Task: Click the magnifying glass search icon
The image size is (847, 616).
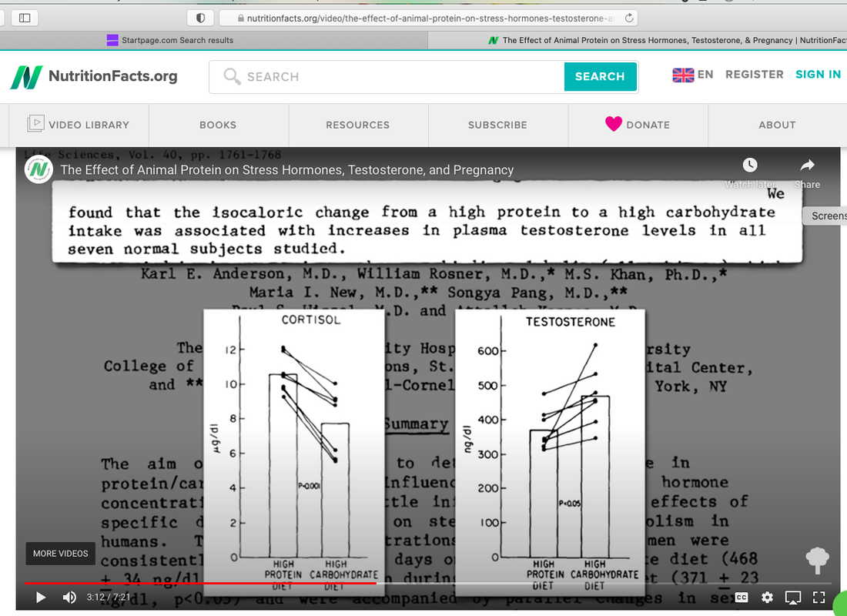Action: click(232, 76)
